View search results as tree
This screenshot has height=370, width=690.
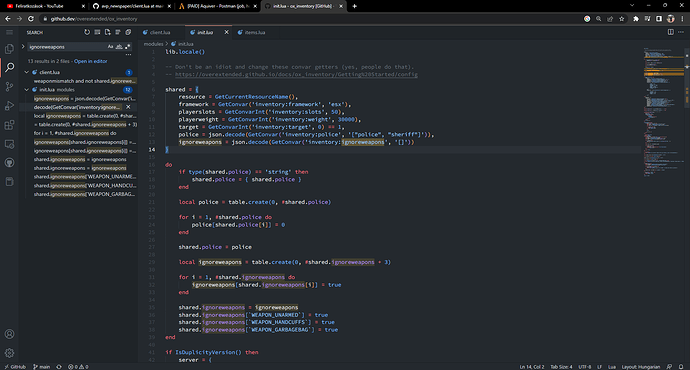[x=118, y=32]
